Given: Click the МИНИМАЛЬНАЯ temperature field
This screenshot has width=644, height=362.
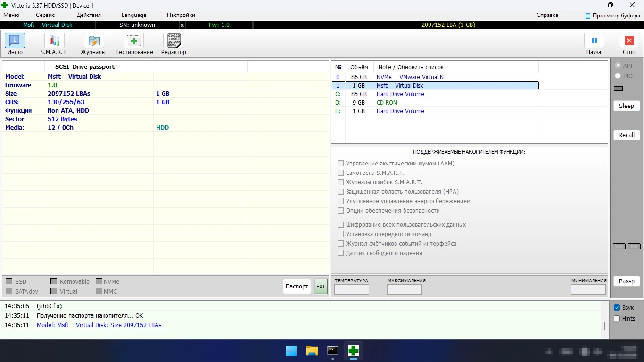Looking at the screenshot, I should click(588, 289).
